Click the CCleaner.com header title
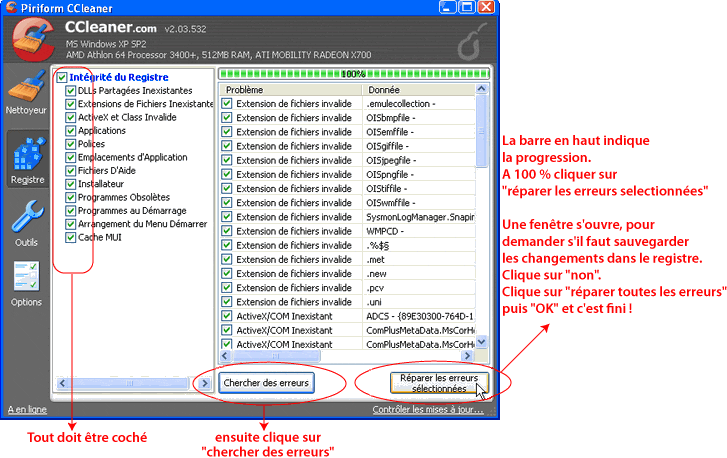This screenshot has width=727, height=458. (110, 27)
